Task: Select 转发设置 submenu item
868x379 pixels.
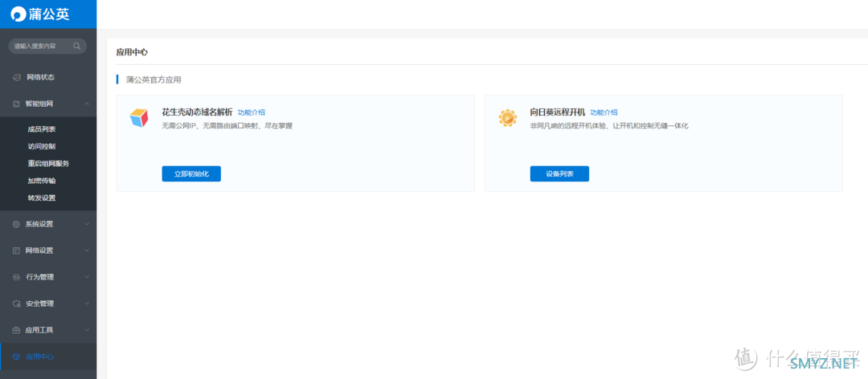Action: point(42,198)
